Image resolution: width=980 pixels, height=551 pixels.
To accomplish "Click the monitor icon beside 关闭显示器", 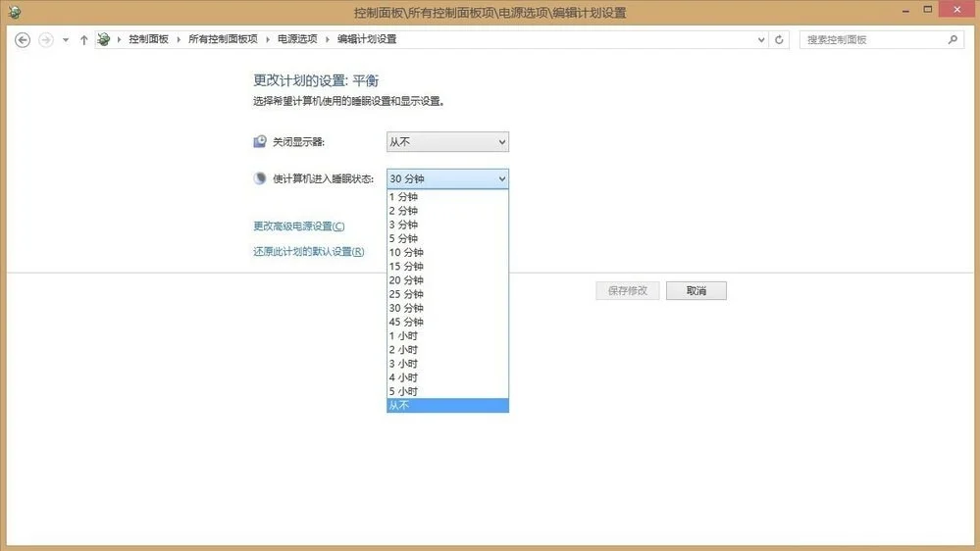I will click(x=260, y=142).
